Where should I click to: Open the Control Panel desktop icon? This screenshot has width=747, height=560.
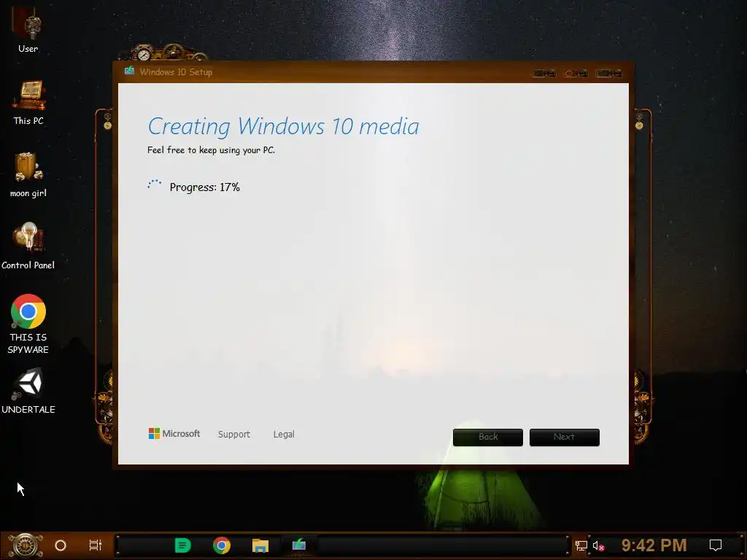tap(28, 246)
